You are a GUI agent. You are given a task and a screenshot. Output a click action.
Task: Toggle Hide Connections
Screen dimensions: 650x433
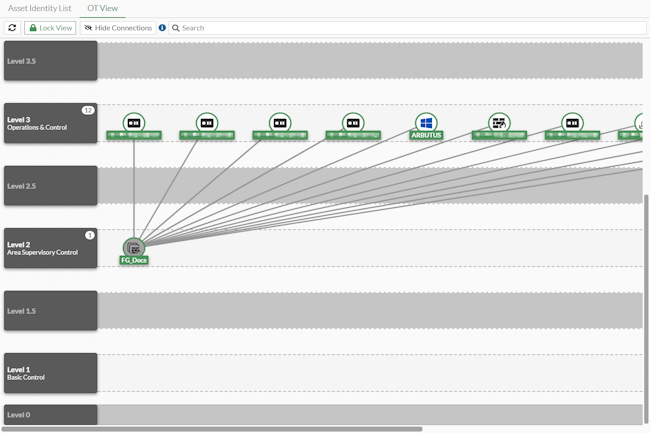tap(118, 28)
